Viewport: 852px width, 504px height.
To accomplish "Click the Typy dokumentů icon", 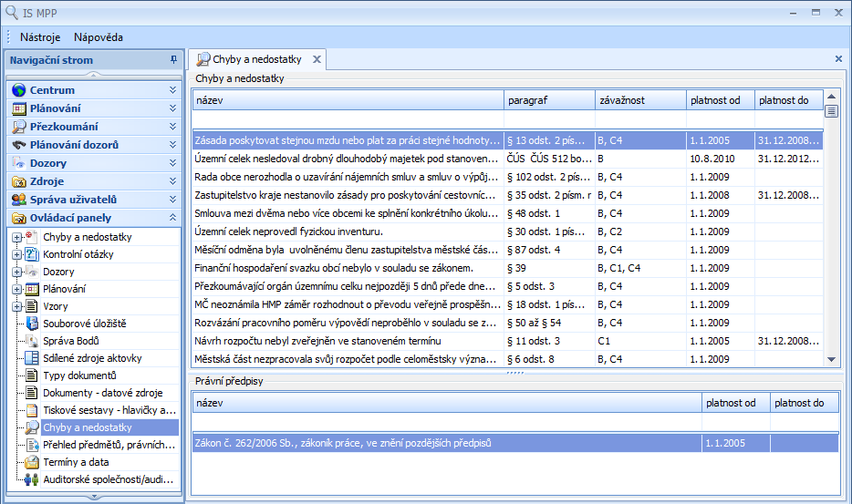I will (32, 375).
